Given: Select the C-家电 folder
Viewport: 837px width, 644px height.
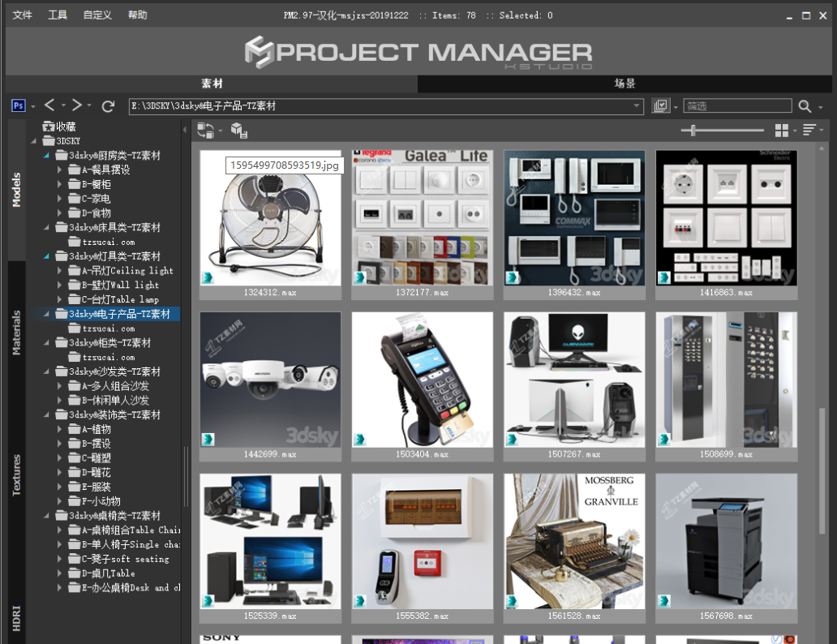Looking at the screenshot, I should [x=90, y=199].
